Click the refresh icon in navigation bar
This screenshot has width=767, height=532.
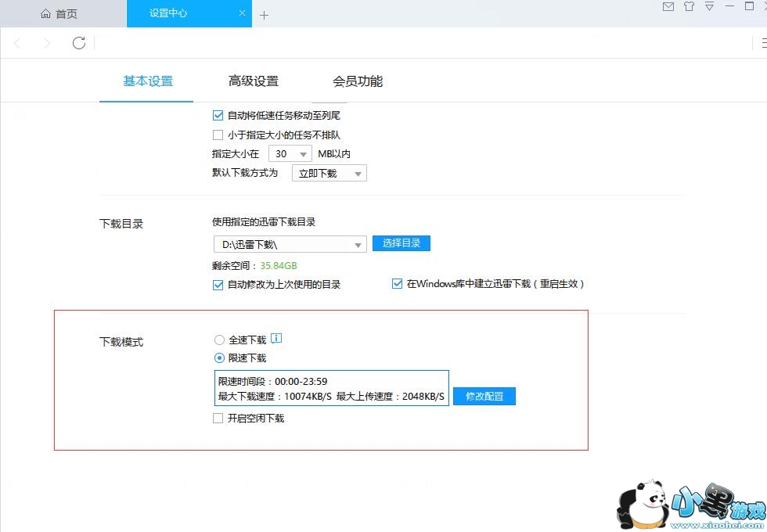pos(79,43)
